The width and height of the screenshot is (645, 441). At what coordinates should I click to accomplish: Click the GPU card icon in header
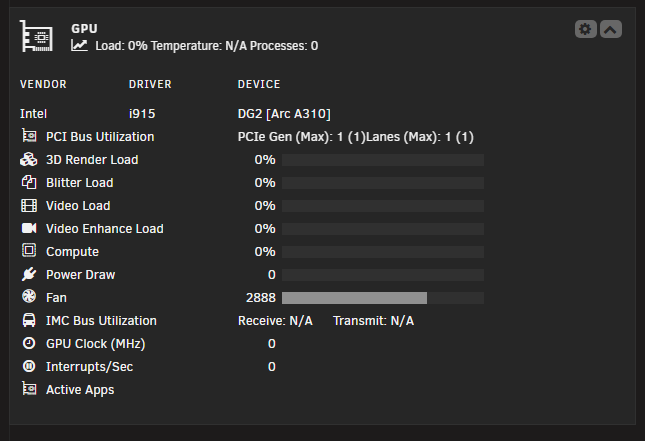point(37,36)
